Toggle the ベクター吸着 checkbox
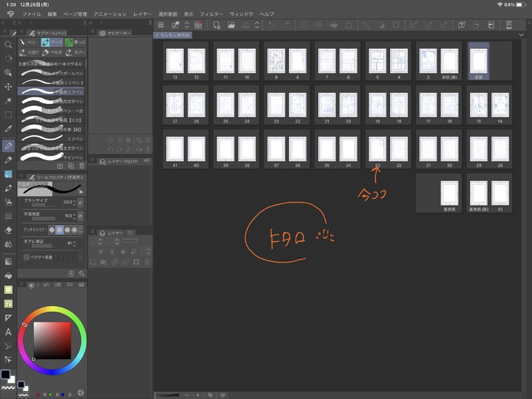532x399 pixels. click(x=26, y=257)
